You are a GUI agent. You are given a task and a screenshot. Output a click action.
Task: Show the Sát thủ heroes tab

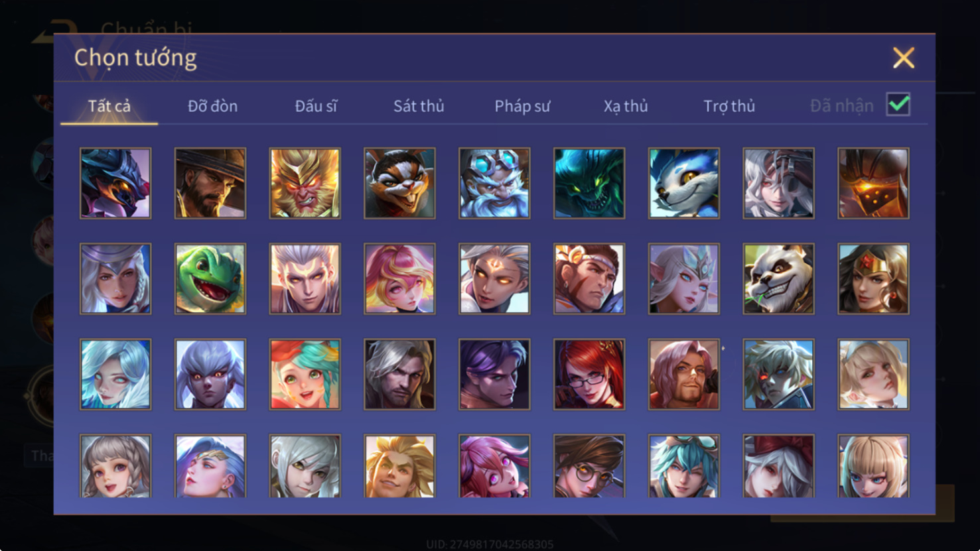[x=419, y=106]
